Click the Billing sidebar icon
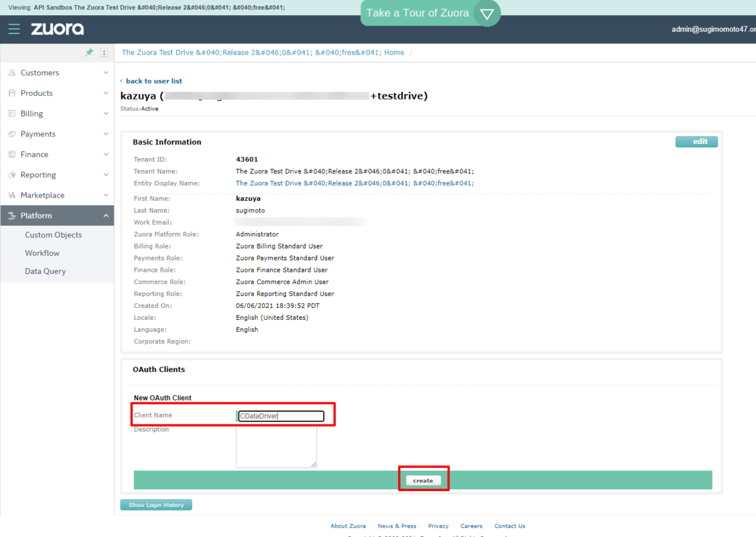The image size is (756, 537). pyautogui.click(x=11, y=114)
